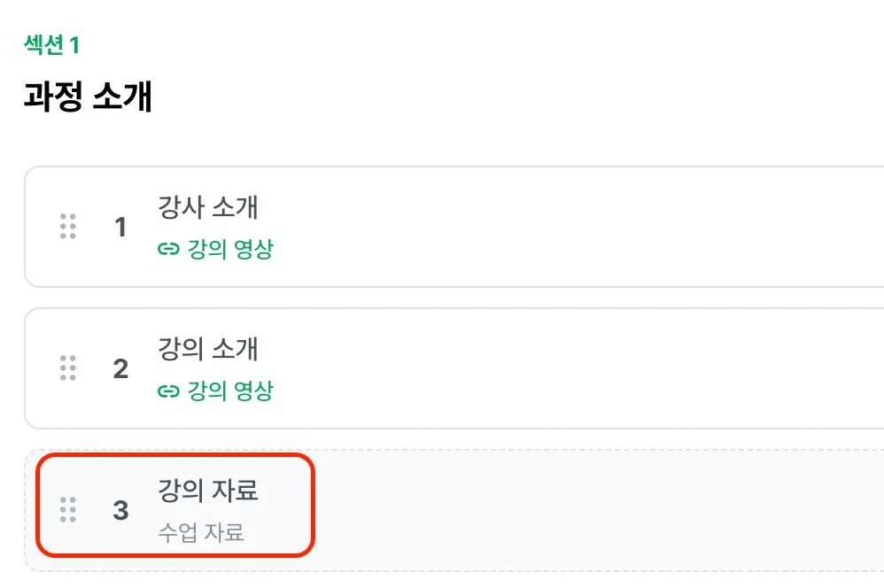The height and width of the screenshot is (588, 884).
Task: Select the 강의 자료 lesson title
Action: 208,490
